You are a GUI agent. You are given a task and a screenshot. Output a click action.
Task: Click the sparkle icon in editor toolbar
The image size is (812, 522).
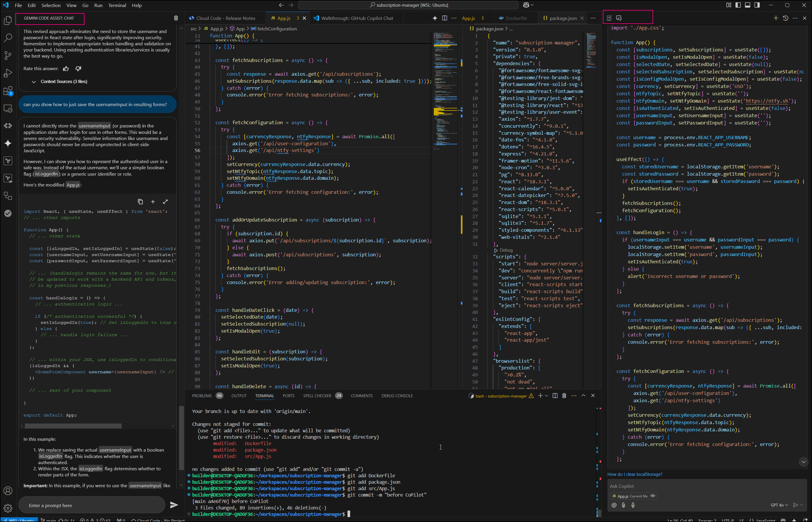click(435, 18)
